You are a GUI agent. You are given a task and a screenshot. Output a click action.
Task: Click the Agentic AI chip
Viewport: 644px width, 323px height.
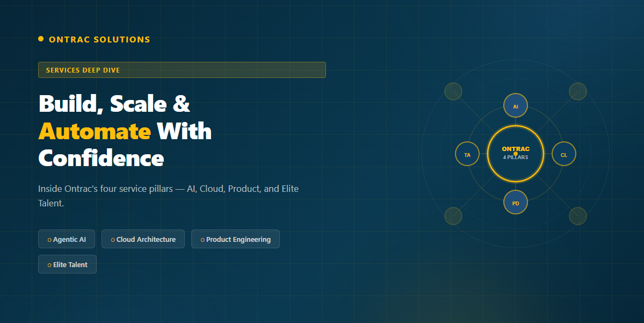(67, 239)
